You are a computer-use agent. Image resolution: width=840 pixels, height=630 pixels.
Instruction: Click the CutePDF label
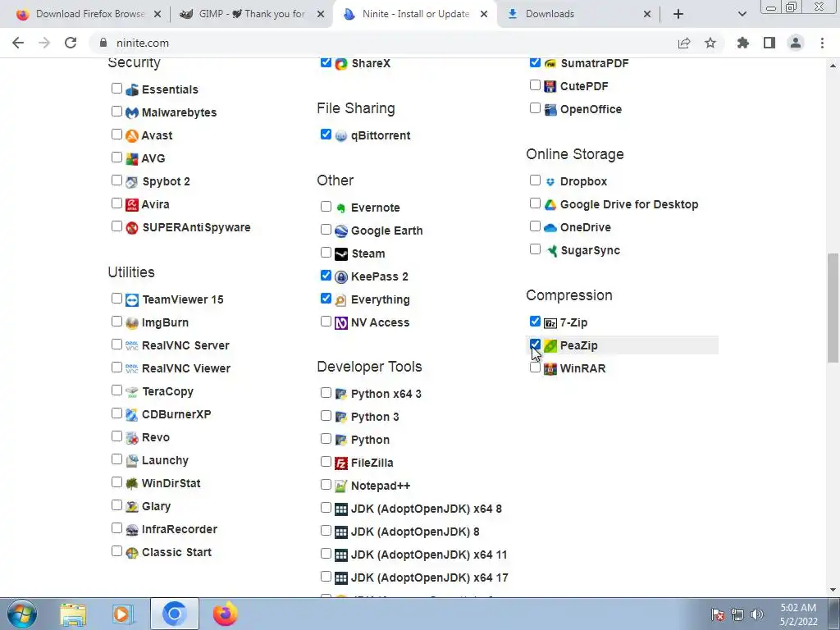pos(584,86)
